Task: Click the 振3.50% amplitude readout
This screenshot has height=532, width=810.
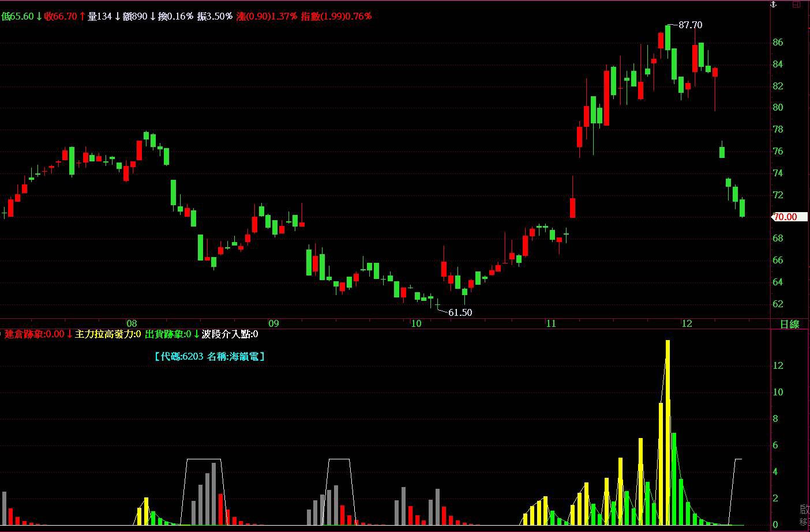Action: [215, 16]
